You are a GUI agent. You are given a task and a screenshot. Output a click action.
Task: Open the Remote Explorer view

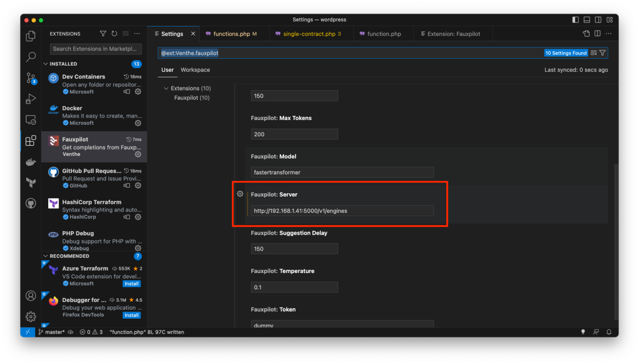30,120
